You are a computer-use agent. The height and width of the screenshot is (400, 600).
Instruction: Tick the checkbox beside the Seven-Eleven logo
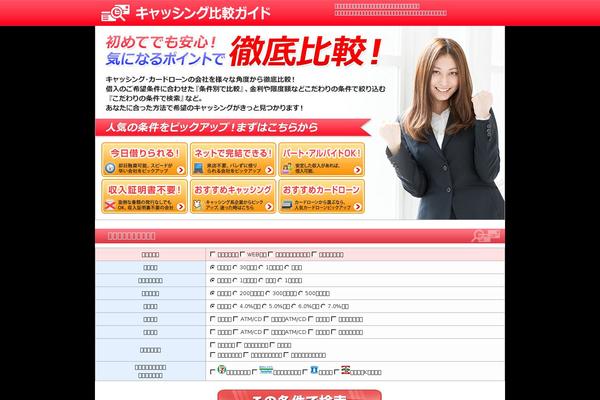click(x=213, y=372)
